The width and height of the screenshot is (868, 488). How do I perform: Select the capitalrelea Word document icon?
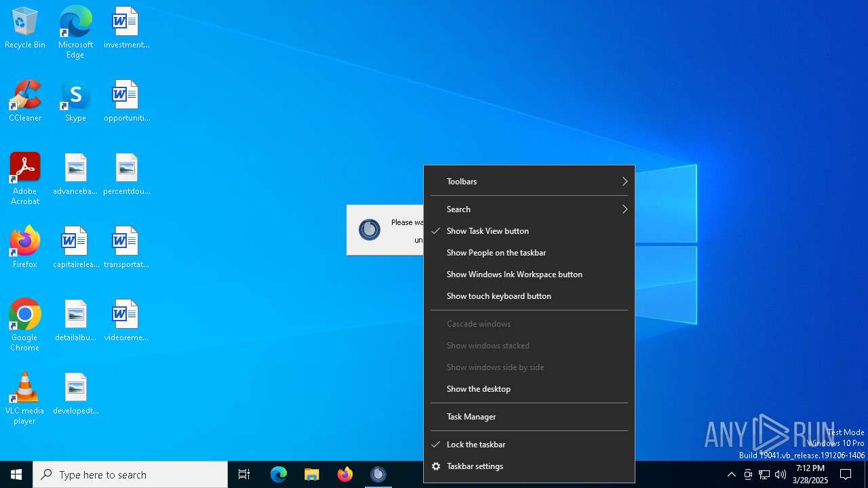pos(75,248)
